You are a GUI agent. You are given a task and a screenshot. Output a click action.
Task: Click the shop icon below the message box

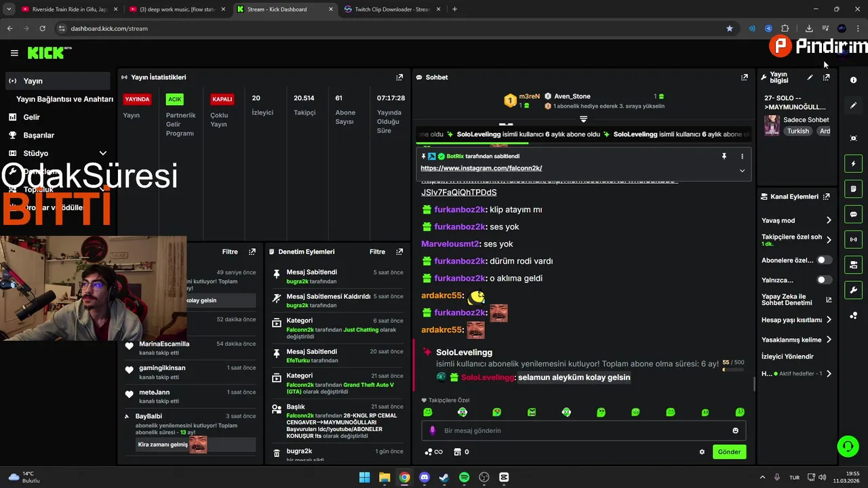point(458,452)
